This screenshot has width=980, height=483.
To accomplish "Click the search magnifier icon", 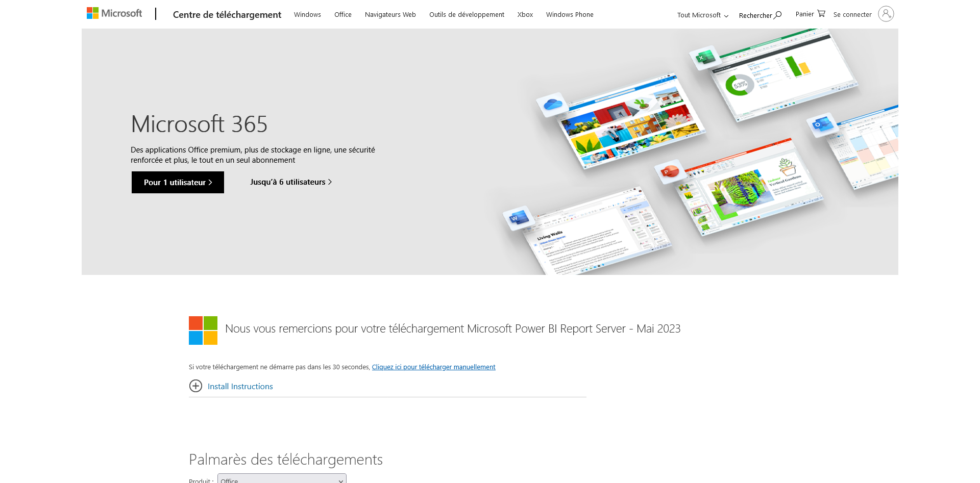I will (778, 15).
